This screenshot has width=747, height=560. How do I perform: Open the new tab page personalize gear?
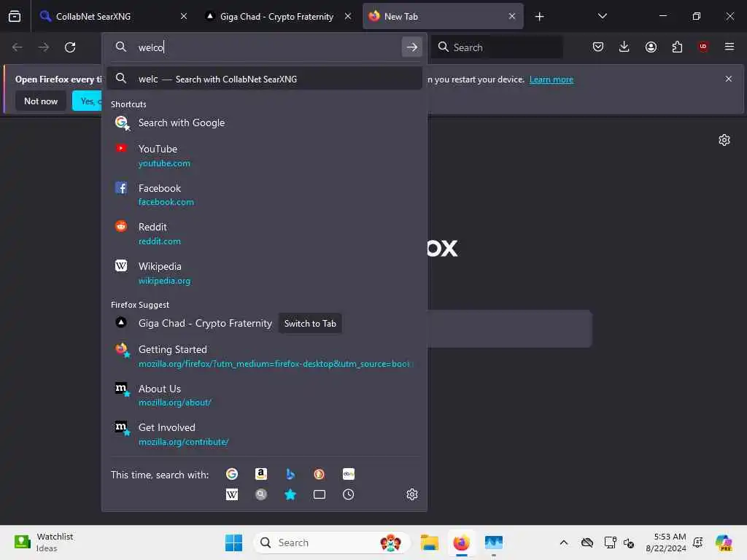tap(724, 140)
